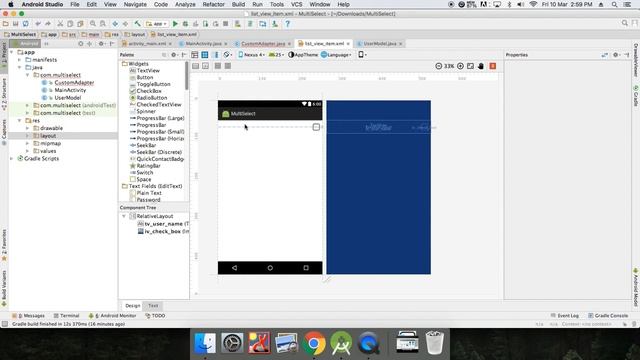The height and width of the screenshot is (360, 640).
Task: Collapse the java folder in project tree
Action: [x=19, y=67]
